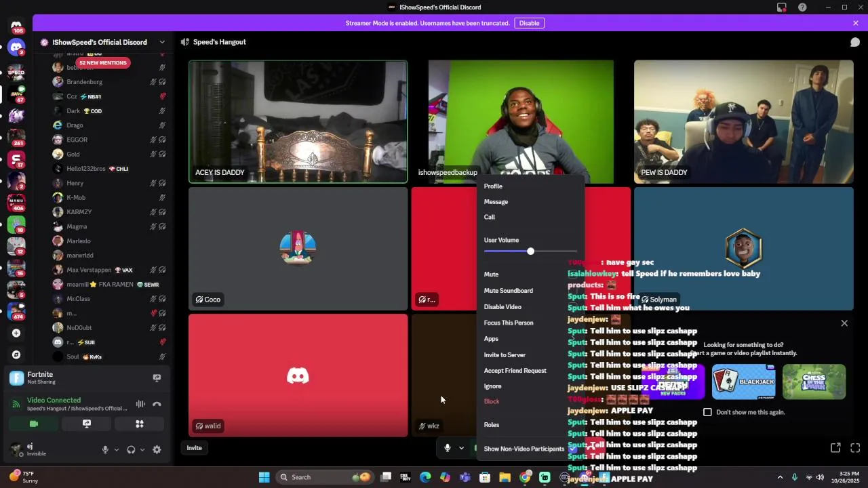Select Ignore in context menu
Image resolution: width=868 pixels, height=488 pixels.
(530, 386)
